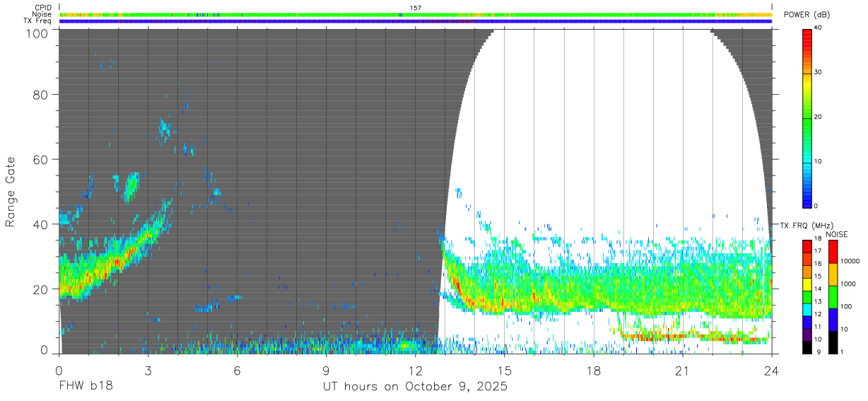Image resolution: width=868 pixels, height=401 pixels.
Task: Click the CPID label
Action: (x=43, y=8)
